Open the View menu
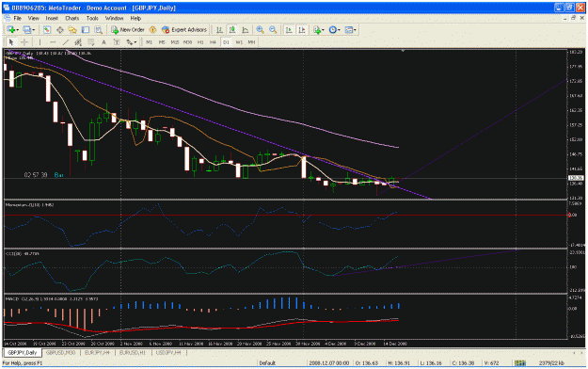The width and height of the screenshot is (588, 369). (33, 18)
